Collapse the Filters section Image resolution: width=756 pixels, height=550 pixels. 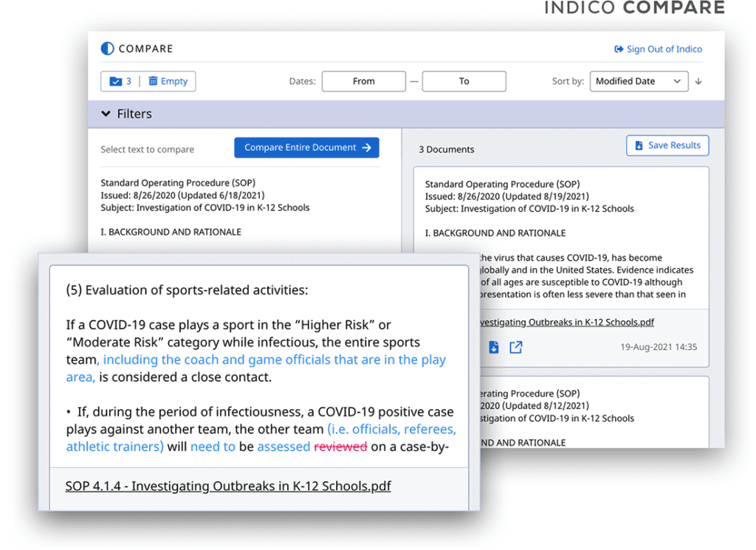[x=106, y=114]
